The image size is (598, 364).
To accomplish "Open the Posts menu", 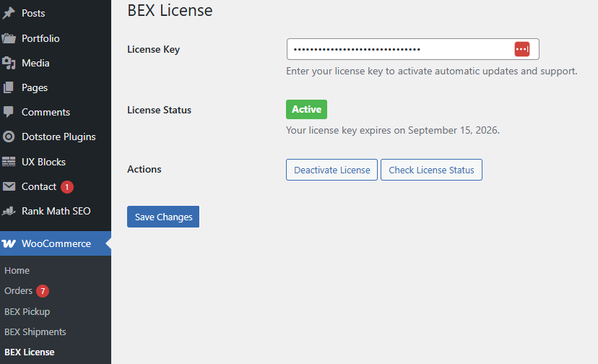I will (33, 13).
